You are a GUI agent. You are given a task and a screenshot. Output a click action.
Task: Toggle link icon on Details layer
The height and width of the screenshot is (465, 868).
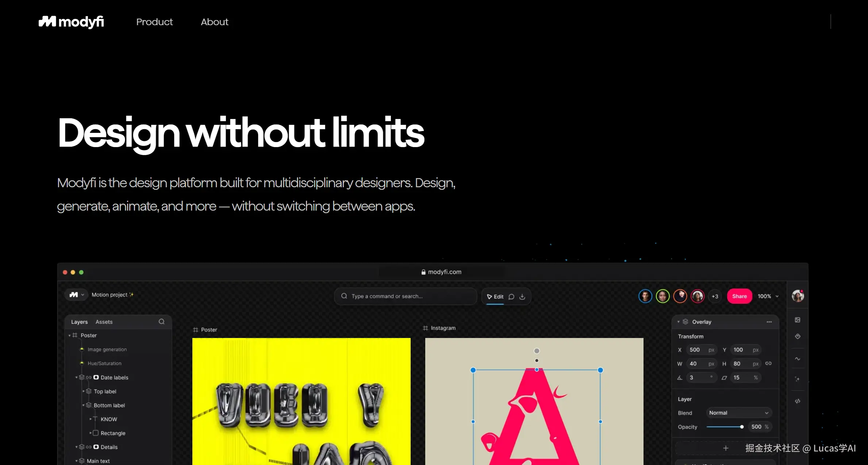coord(88,447)
